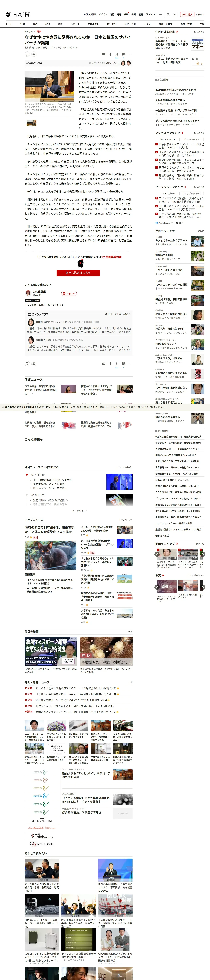Open the 一覧 link beside 注目の動画
The height and width of the screenshot is (980, 210).
click(131, 631)
